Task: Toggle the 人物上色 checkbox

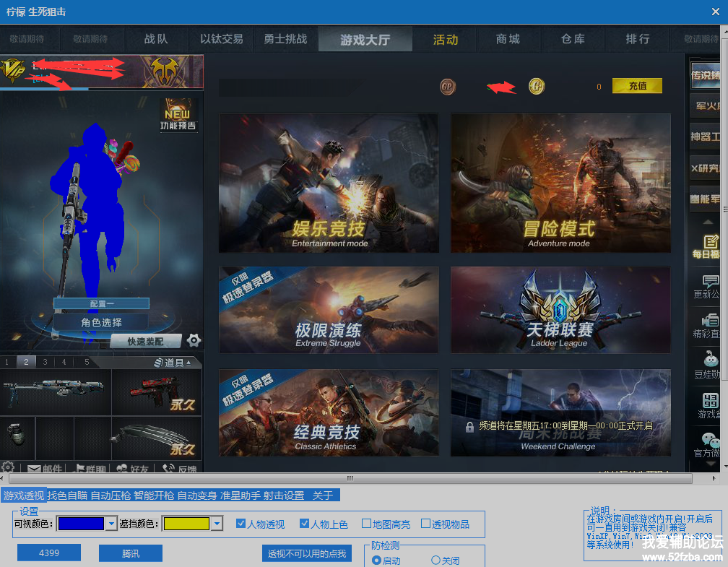Action: pos(304,524)
